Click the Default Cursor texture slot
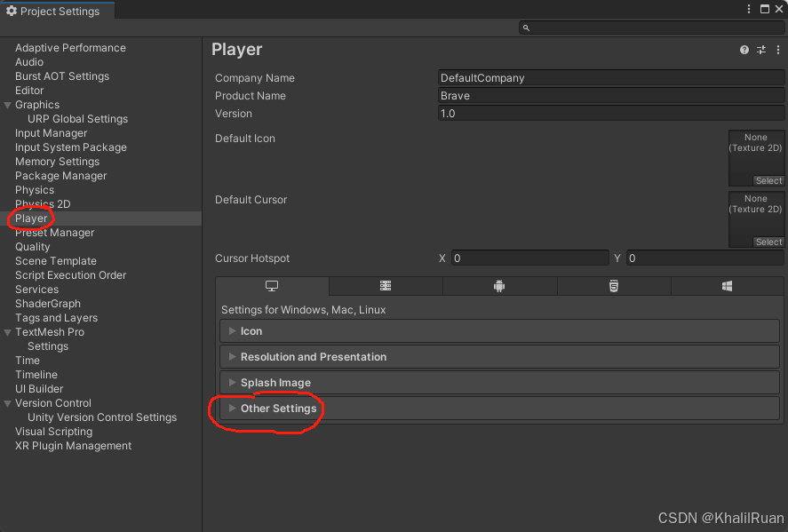 (756, 219)
